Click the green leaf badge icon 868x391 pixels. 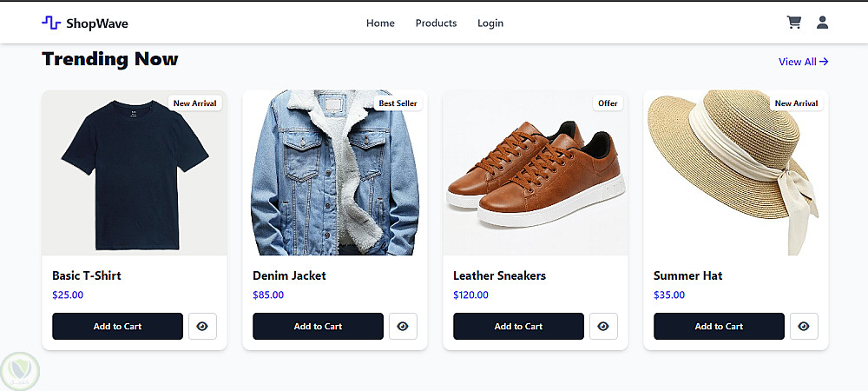tap(20, 371)
